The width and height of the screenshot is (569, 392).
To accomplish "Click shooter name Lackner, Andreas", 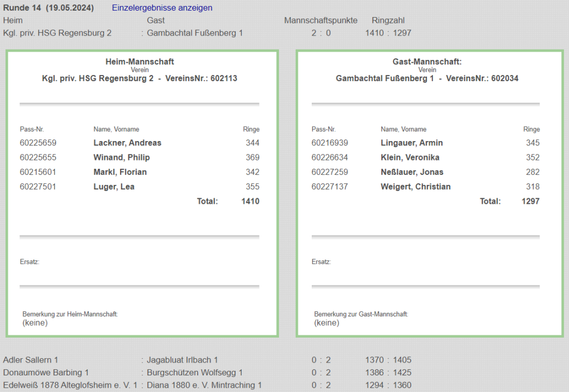I will 127,143.
